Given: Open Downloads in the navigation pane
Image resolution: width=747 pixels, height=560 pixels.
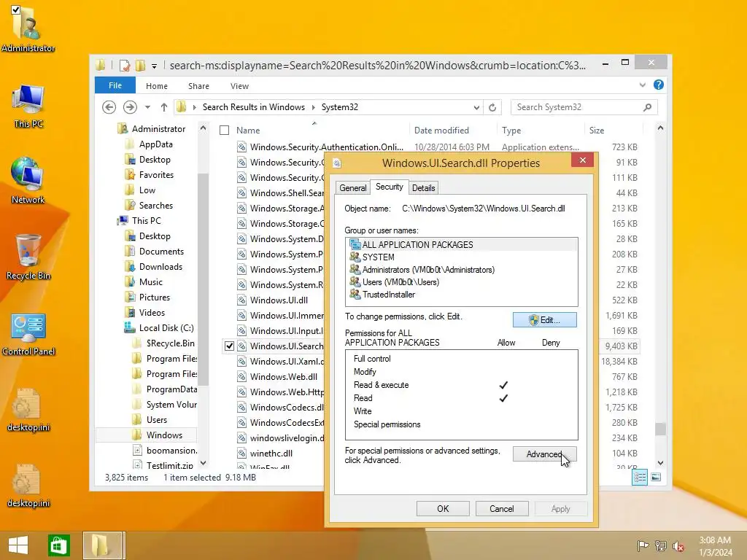Looking at the screenshot, I should pos(160,267).
